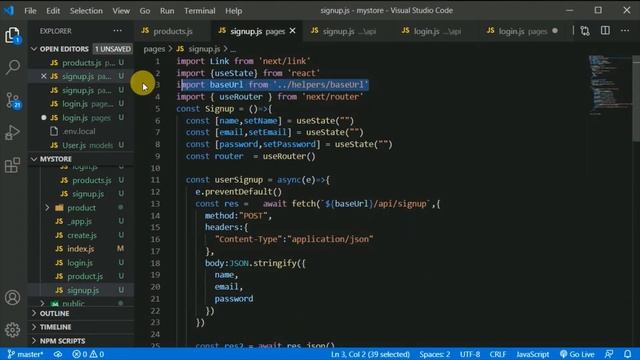Open the Run menu
The width and height of the screenshot is (640, 360).
[x=167, y=11]
